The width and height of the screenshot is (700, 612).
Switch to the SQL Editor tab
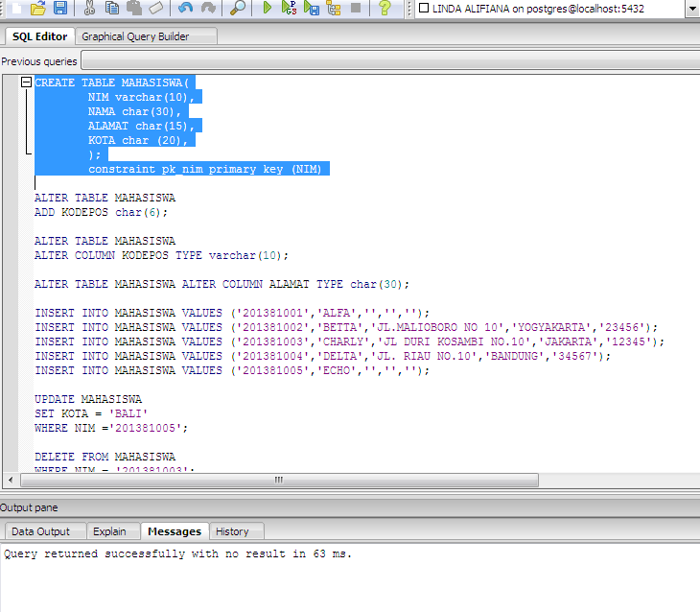(39, 36)
